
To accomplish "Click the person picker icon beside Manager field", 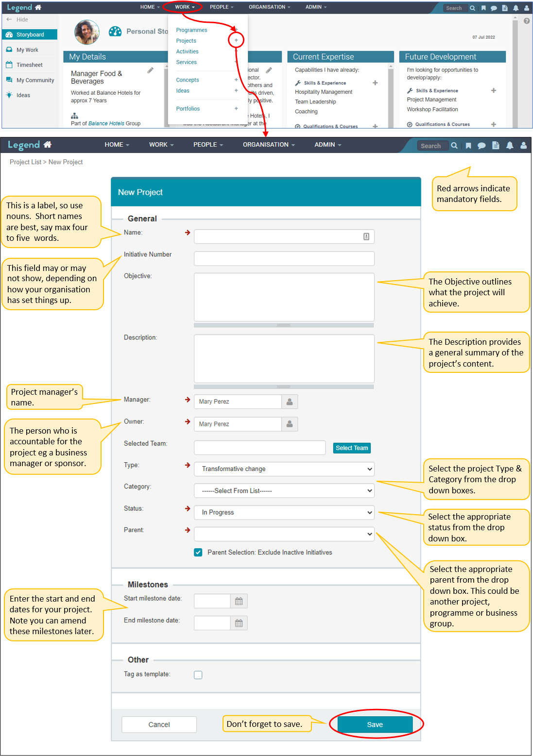I will (x=290, y=402).
